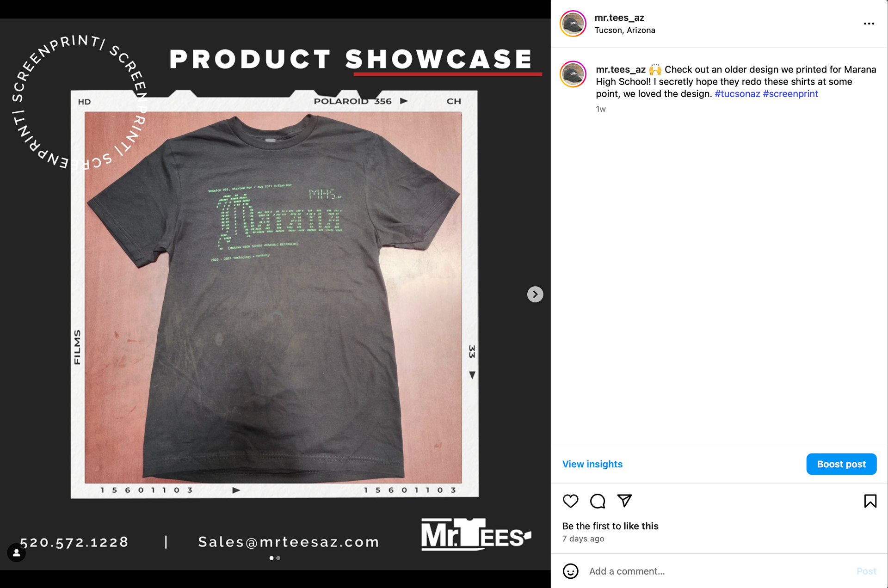Open #tucsonaz hashtag link
The height and width of the screenshot is (588, 888).
click(737, 94)
